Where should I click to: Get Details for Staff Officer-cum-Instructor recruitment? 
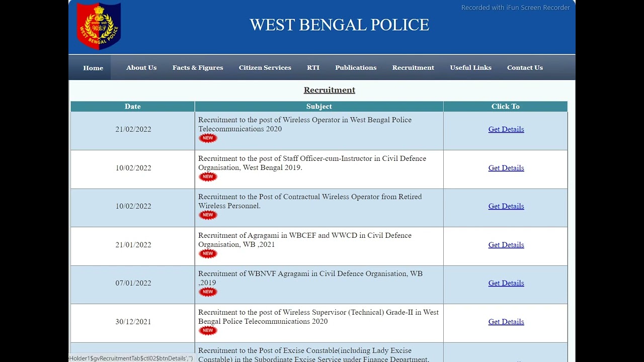click(506, 168)
